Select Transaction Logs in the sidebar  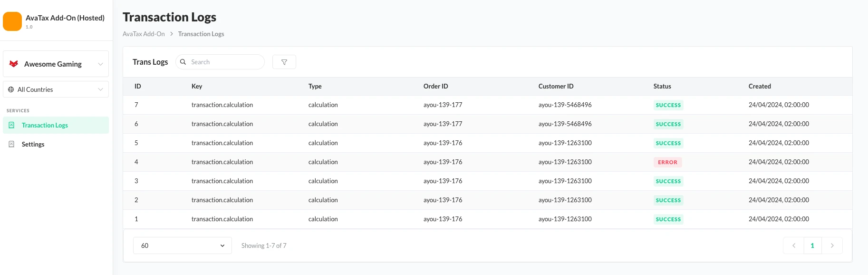pyautogui.click(x=45, y=125)
